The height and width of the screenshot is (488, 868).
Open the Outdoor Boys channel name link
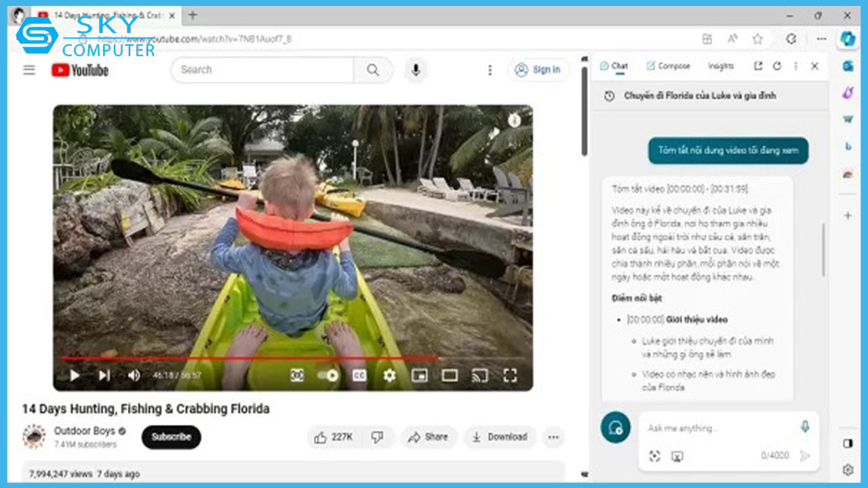point(85,431)
